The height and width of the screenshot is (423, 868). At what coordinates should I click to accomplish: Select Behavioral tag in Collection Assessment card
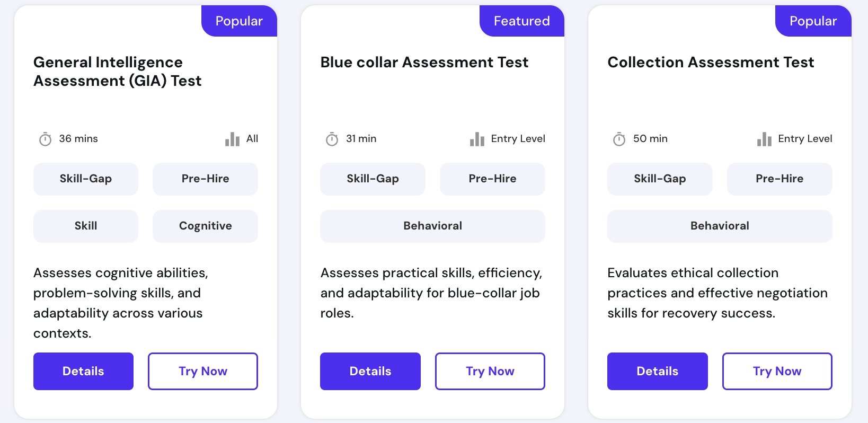click(x=720, y=226)
